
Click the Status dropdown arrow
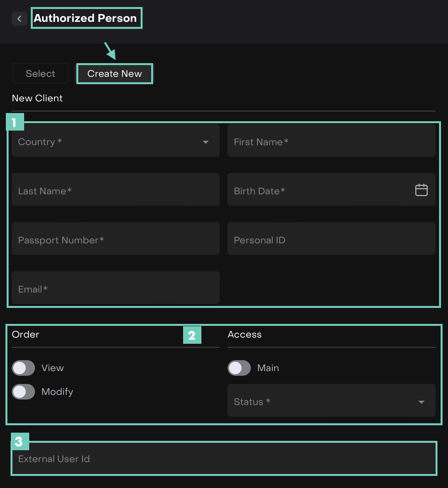(421, 402)
